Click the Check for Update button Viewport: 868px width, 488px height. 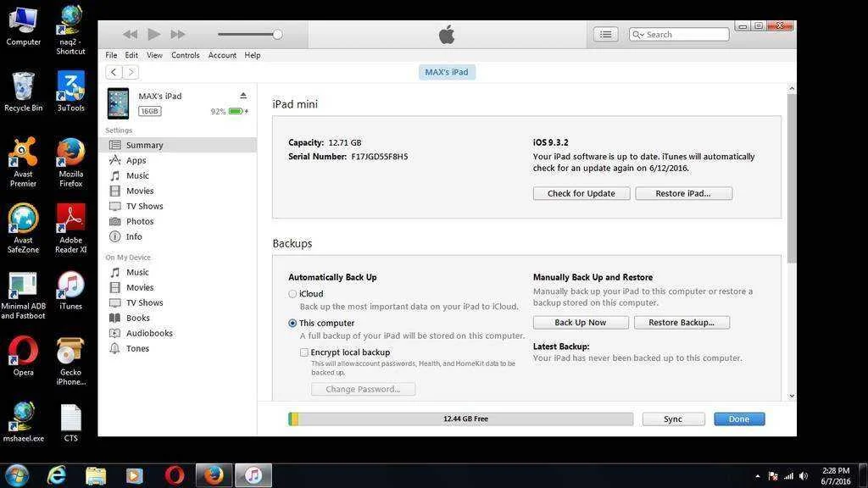581,194
